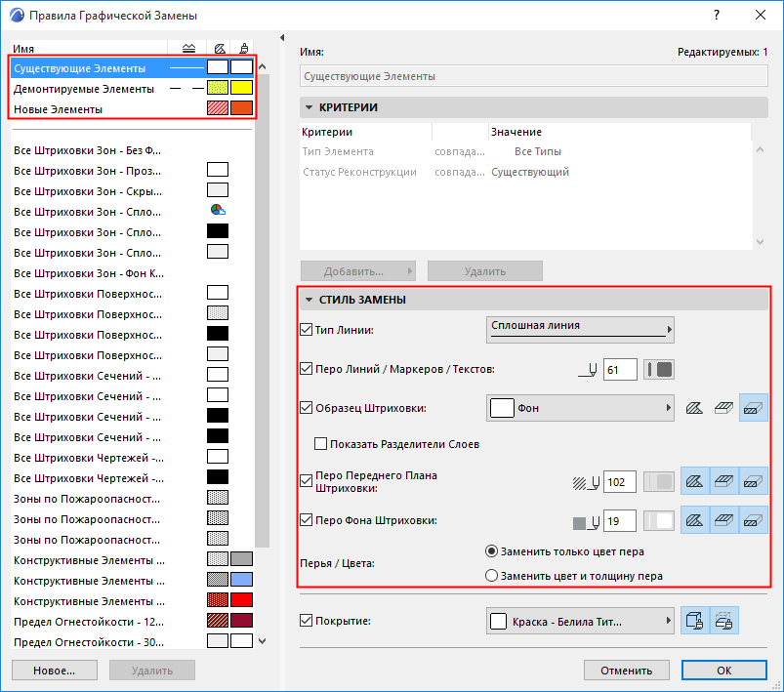Click the Имя rule name text field
Image resolution: width=784 pixels, height=692 pixels.
pyautogui.click(x=533, y=76)
